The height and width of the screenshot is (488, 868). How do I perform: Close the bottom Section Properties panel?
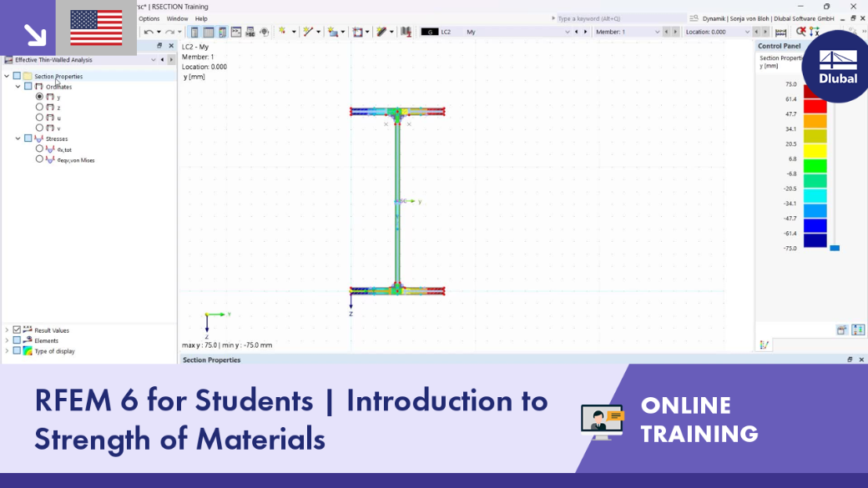tap(861, 360)
